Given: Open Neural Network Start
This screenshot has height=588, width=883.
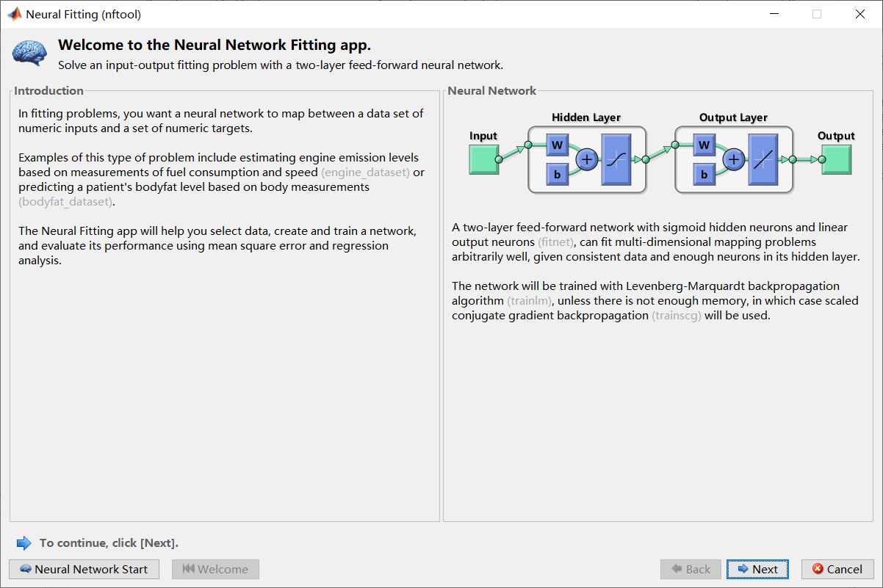Looking at the screenshot, I should coord(84,569).
